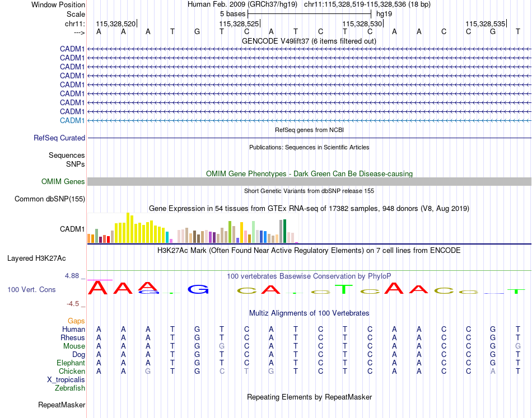Select the chr11:115,328,519-115,328,536 (18 bp) position text
This screenshot has width=532, height=418.
click(x=367, y=4)
